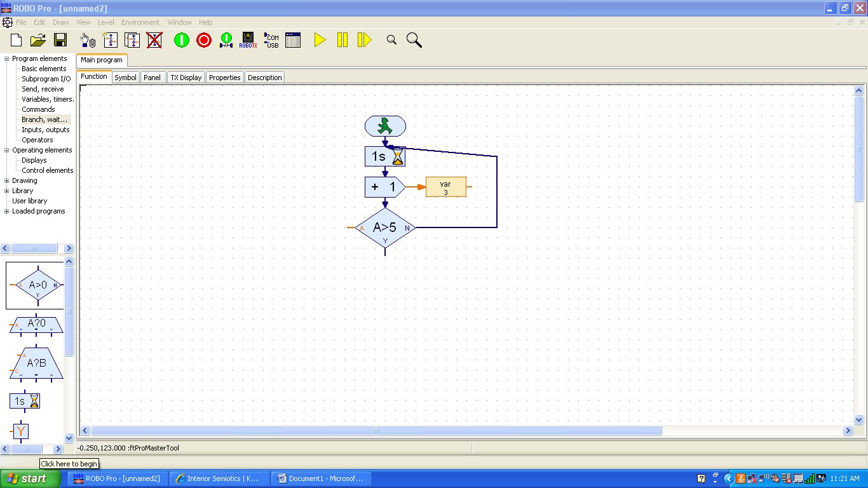Image resolution: width=868 pixels, height=488 pixels.
Task: Collapse the Operating elements tree node
Action: coord(7,150)
